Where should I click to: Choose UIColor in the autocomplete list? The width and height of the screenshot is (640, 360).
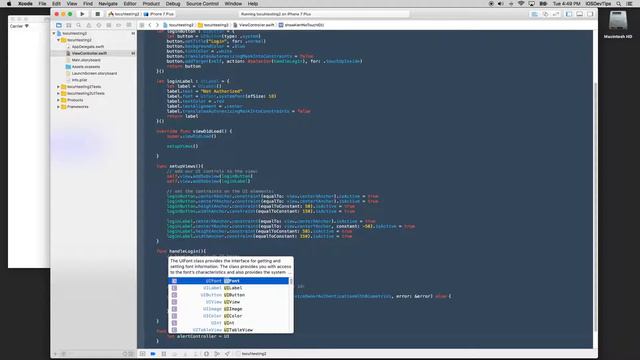[229, 316]
